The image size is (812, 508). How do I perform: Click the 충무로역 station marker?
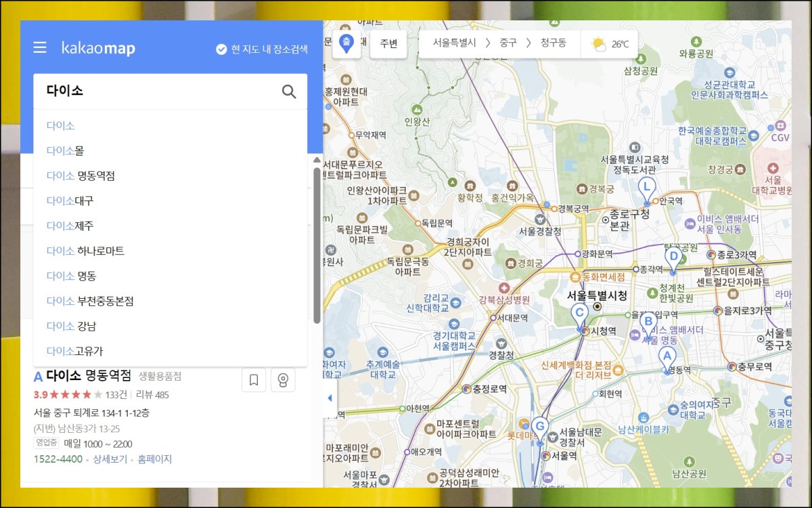pos(731,366)
